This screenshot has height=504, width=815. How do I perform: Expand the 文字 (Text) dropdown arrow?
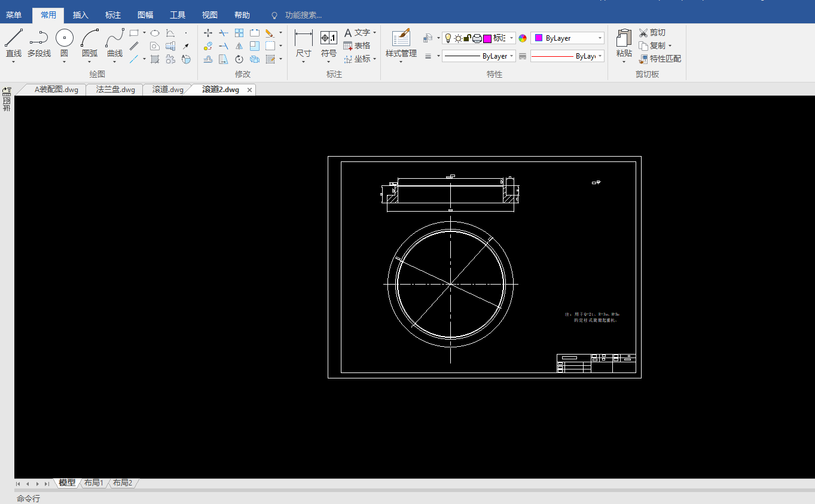click(x=375, y=33)
